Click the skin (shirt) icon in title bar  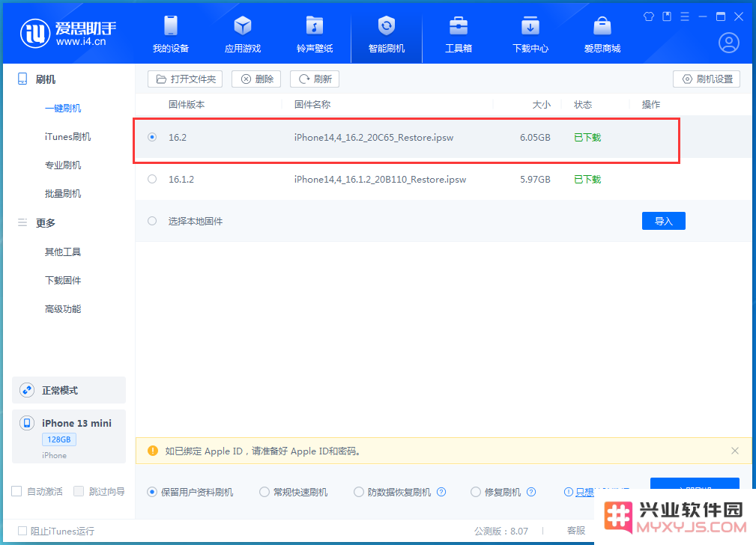coord(649,17)
